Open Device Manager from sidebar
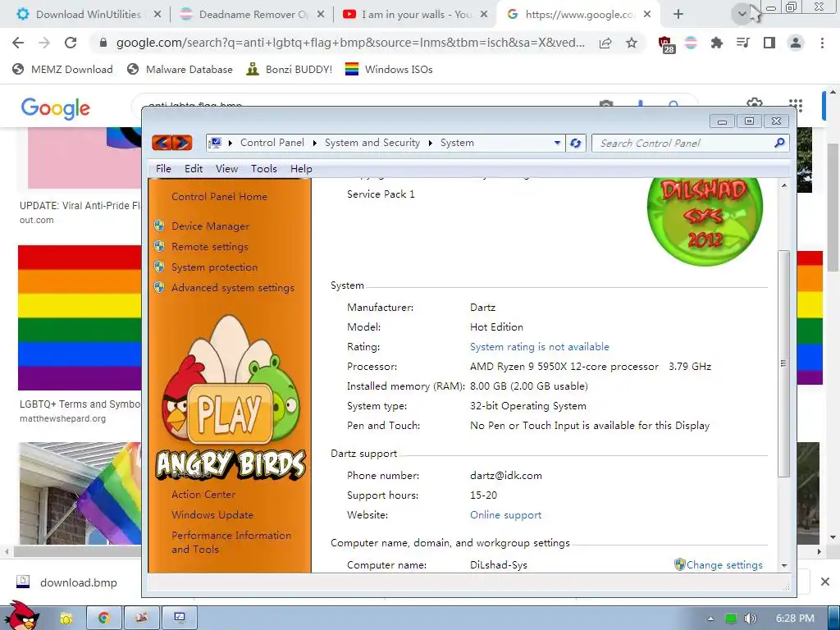The image size is (840, 630). (x=210, y=226)
